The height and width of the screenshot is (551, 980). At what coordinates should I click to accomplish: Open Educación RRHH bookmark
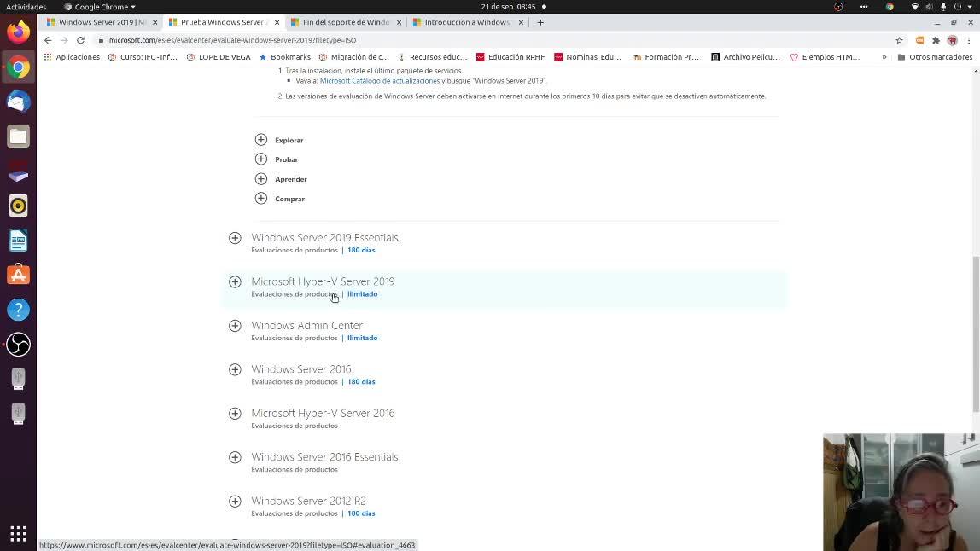point(511,57)
